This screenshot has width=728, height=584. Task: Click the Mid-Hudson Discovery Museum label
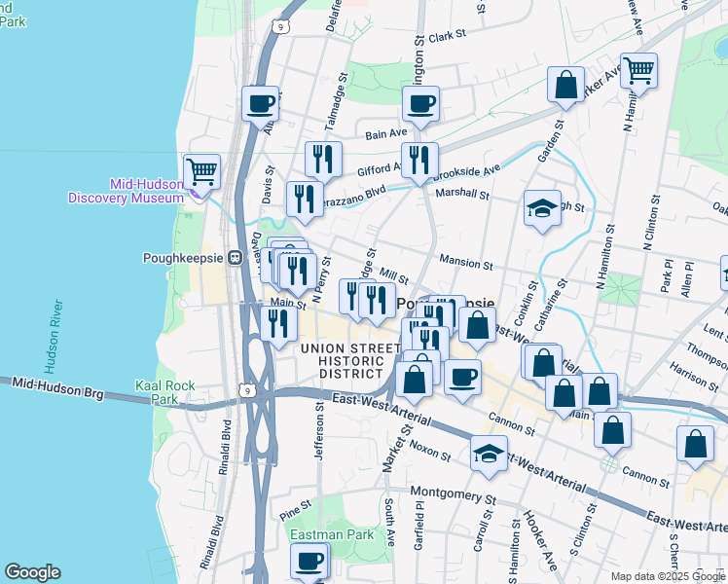pyautogui.click(x=127, y=191)
